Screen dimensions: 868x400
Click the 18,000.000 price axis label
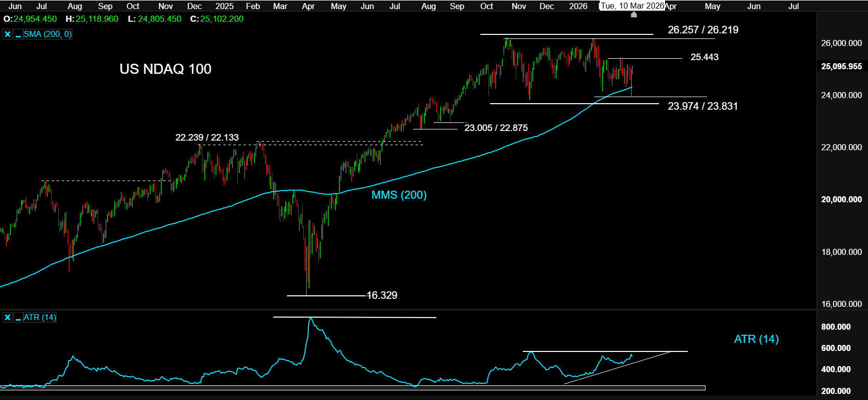[841, 252]
